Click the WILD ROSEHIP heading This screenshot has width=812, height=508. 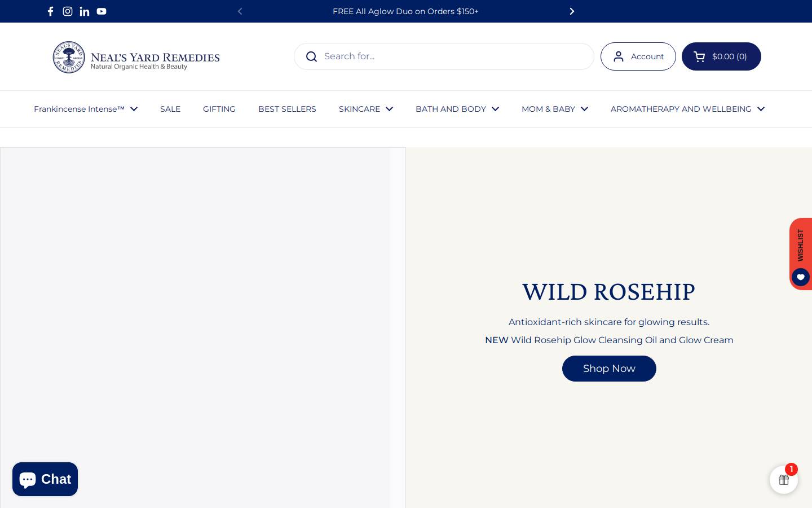609,292
